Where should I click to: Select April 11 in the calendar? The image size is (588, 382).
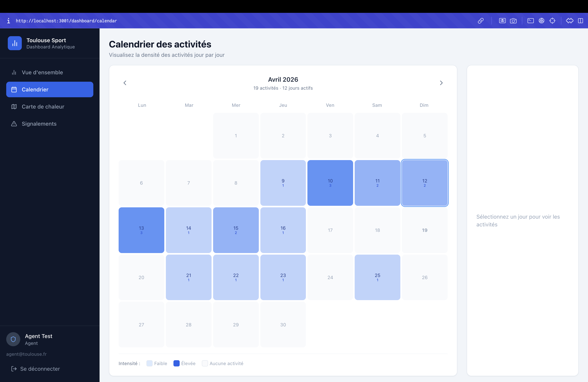click(377, 183)
